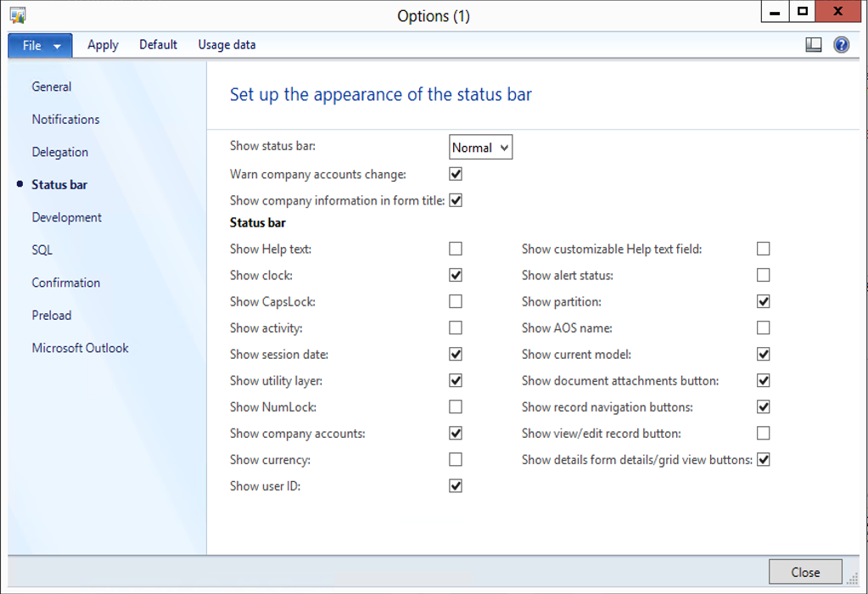Maximize the Options window

(x=803, y=12)
